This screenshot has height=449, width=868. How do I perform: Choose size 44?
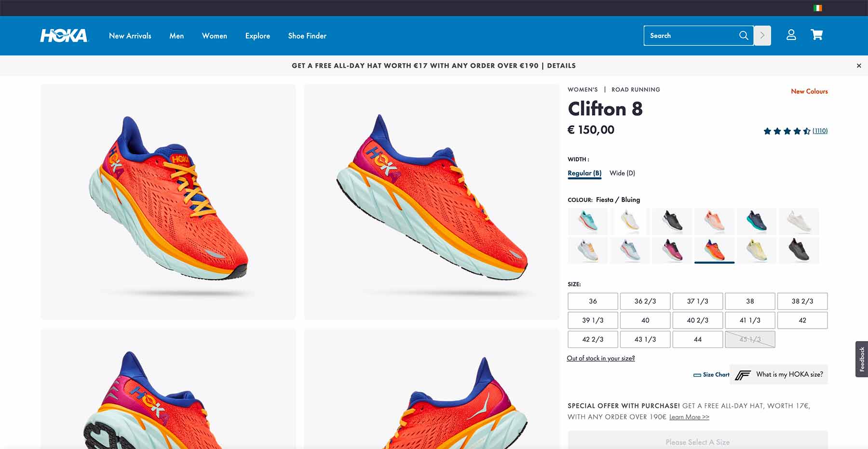[x=698, y=339]
